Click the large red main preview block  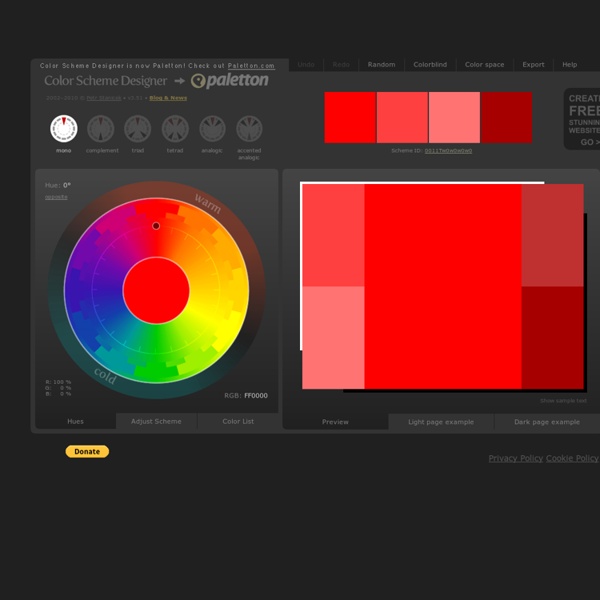(x=443, y=286)
